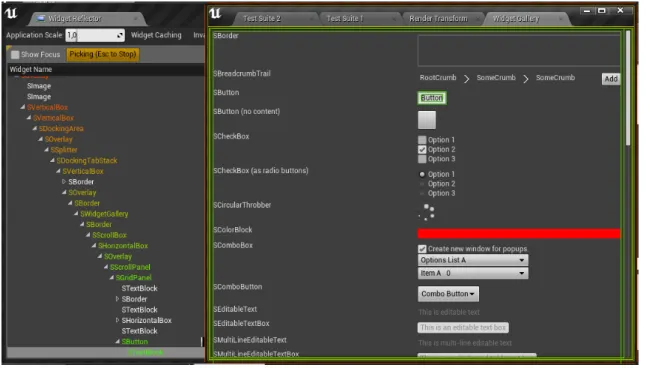Collapse the SSplitter tree node

coord(46,150)
